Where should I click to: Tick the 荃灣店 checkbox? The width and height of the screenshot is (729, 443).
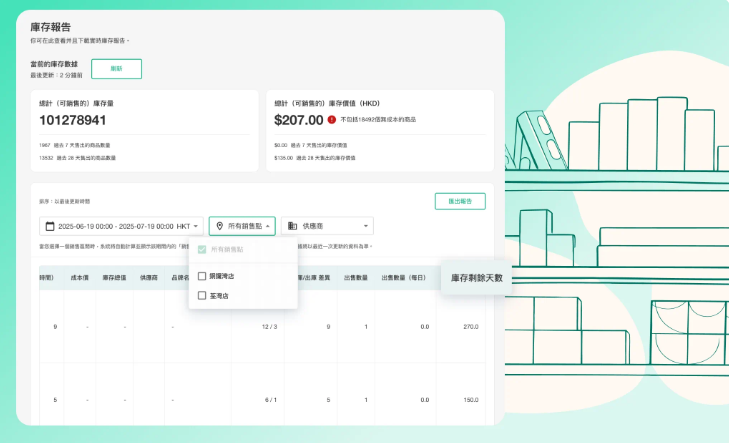point(202,296)
